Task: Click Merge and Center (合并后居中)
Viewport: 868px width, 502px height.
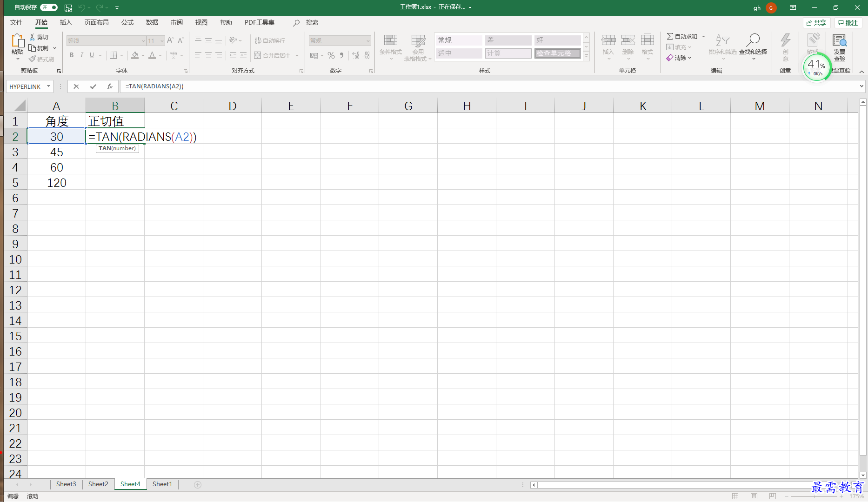Action: pos(273,55)
